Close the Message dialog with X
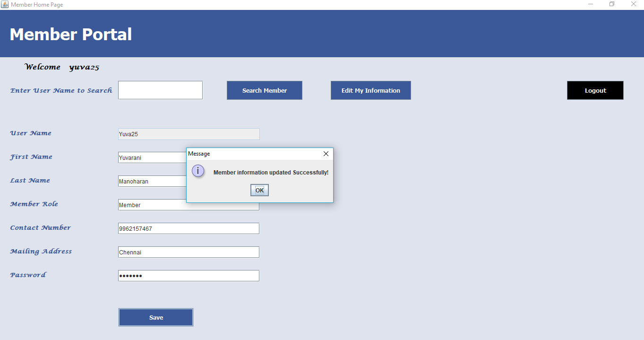 326,154
